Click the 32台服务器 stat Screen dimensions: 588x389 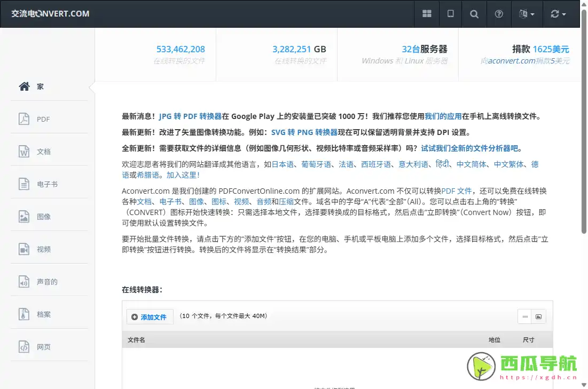(425, 49)
